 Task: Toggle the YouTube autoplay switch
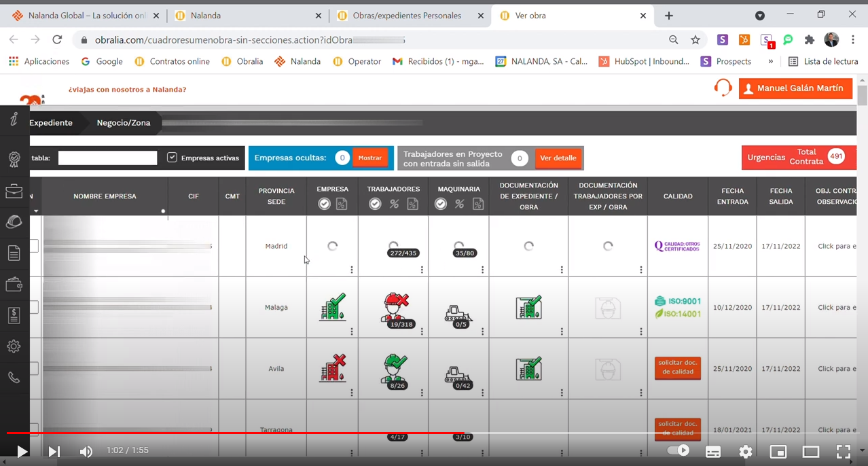[x=678, y=450]
